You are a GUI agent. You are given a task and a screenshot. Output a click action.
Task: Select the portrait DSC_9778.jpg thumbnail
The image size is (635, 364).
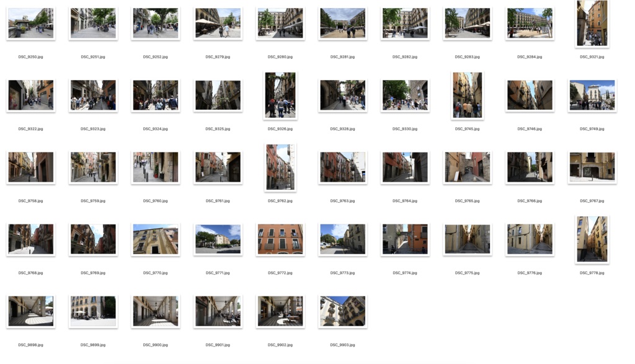(x=592, y=239)
